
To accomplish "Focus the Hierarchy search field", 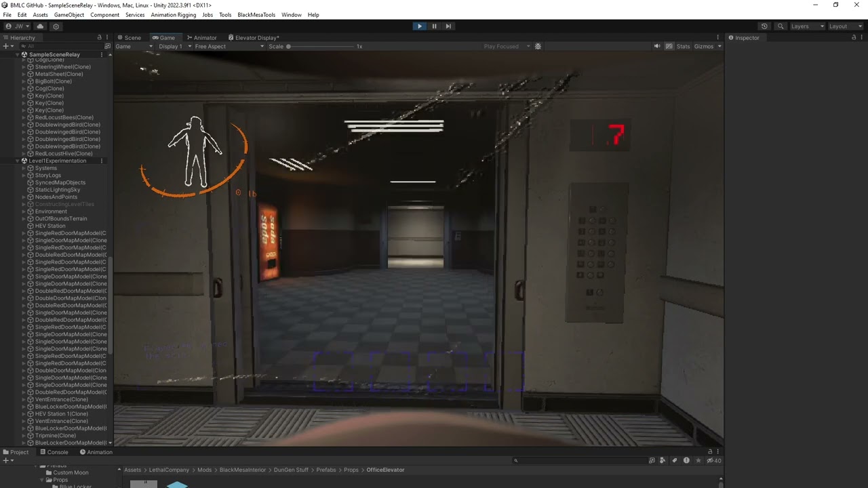I will [x=61, y=46].
